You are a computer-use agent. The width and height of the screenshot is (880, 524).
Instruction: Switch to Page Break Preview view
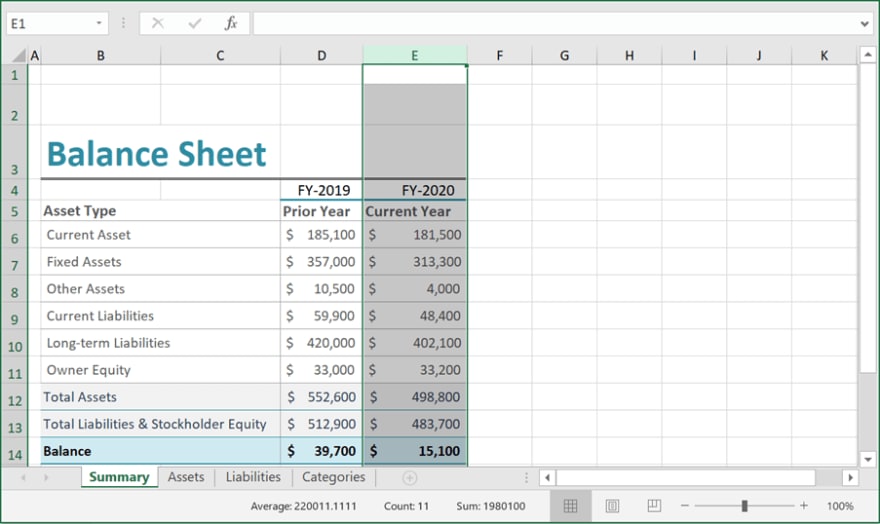654,505
